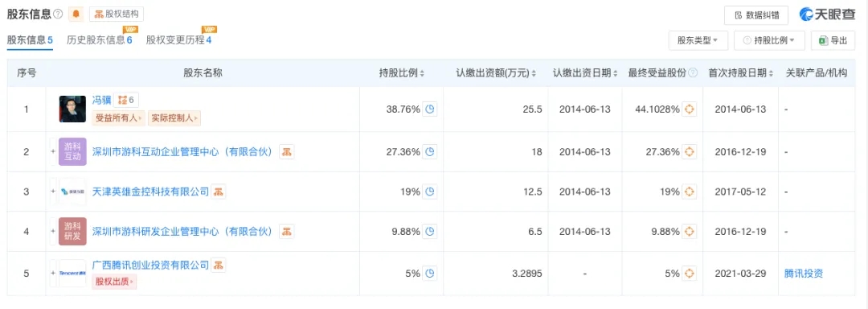Click help icon beside 股东信息 title
This screenshot has width=868, height=309.
coord(58,14)
